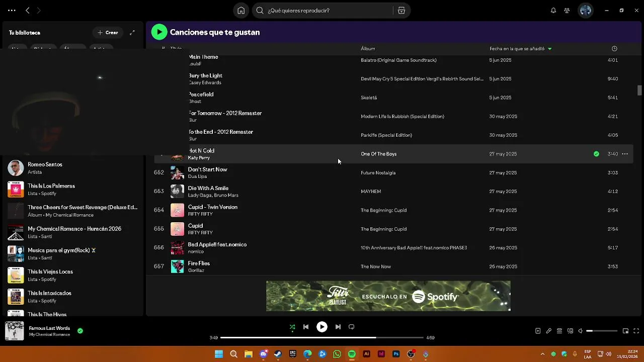644x362 pixels.
Task: Expand Tu biblioteca panel
Action: [x=132, y=33]
